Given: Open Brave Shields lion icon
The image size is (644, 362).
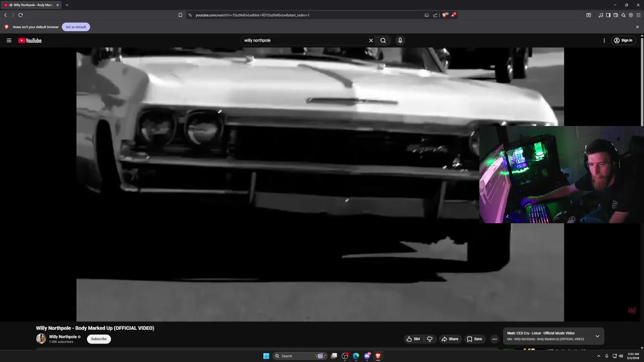Looking at the screenshot, I should pos(445,15).
